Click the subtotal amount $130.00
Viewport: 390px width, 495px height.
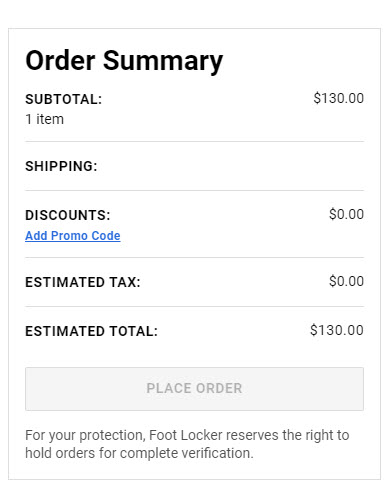(x=338, y=98)
